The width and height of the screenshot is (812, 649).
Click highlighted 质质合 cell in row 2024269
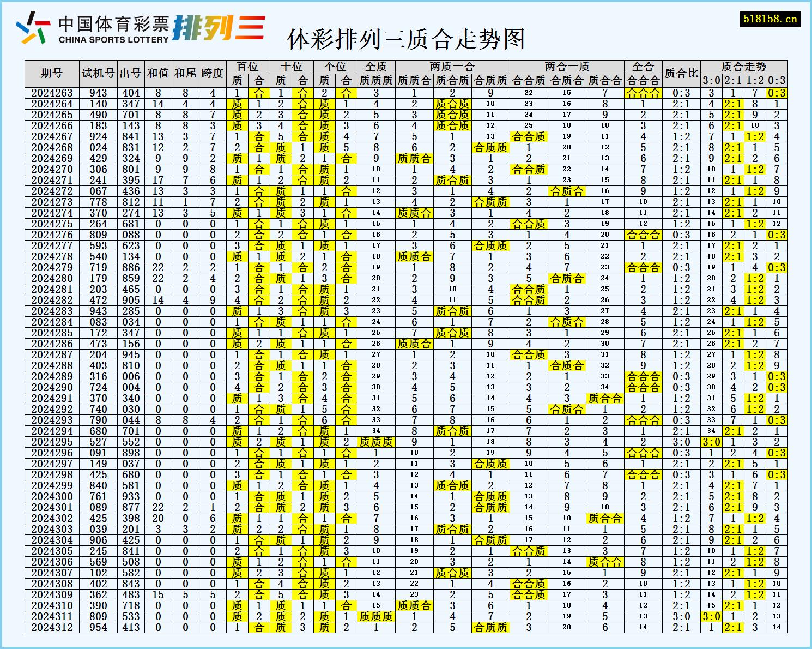point(414,159)
